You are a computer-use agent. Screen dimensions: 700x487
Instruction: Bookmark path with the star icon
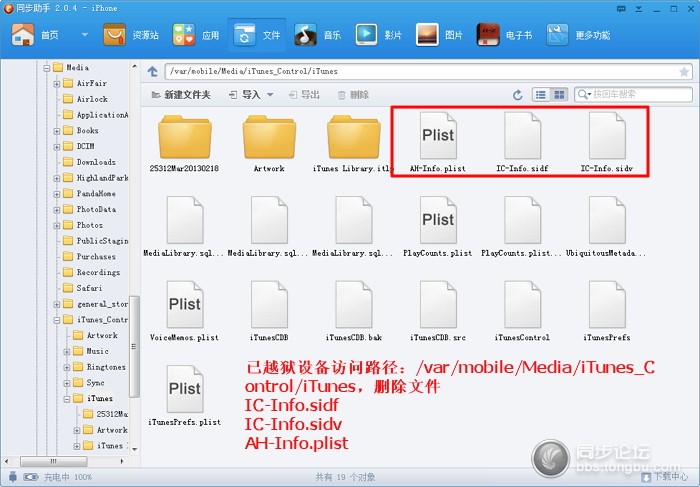683,72
